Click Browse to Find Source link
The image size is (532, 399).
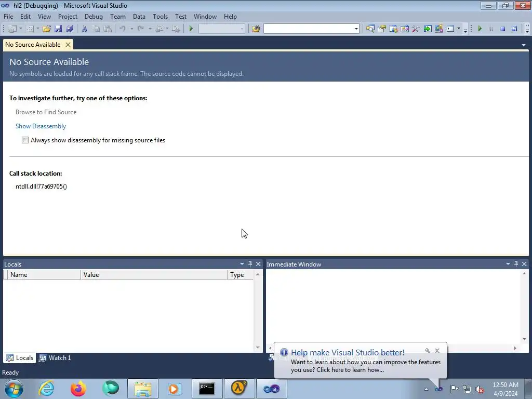46,112
